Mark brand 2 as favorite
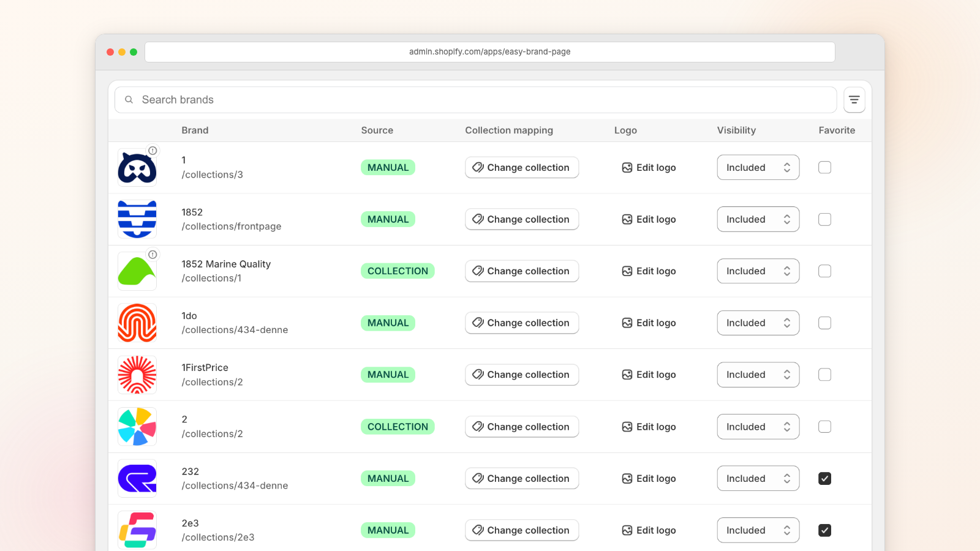The image size is (980, 551). tap(825, 427)
